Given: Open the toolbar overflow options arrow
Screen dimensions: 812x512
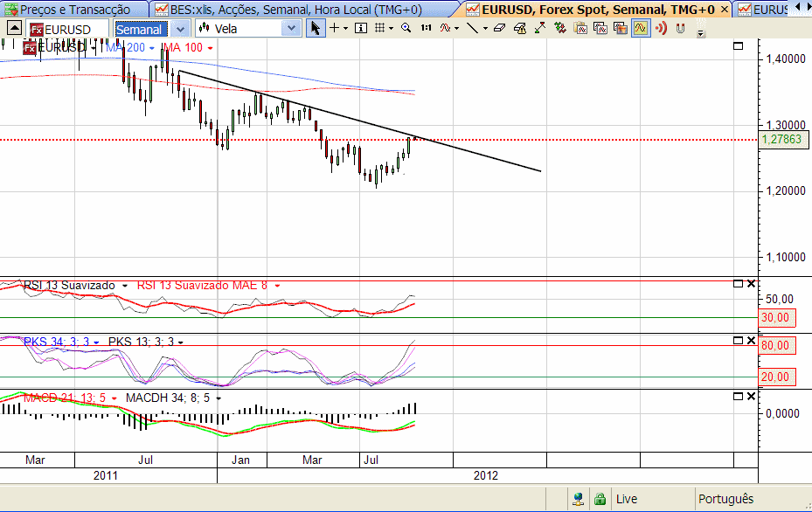Looking at the screenshot, I should [x=700, y=34].
